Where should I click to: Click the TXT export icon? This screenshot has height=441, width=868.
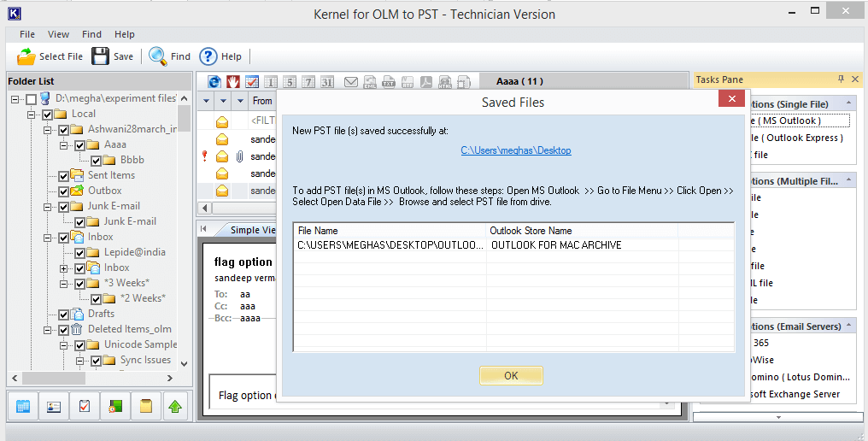(x=389, y=82)
